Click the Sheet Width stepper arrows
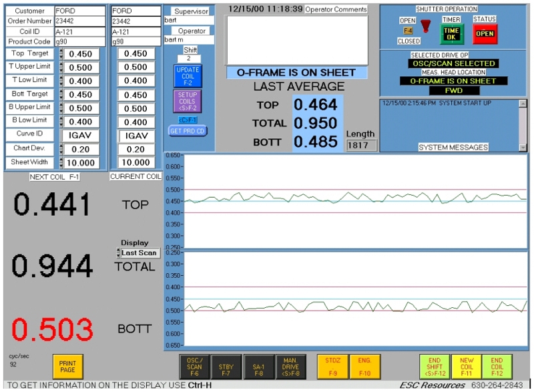 (61, 162)
